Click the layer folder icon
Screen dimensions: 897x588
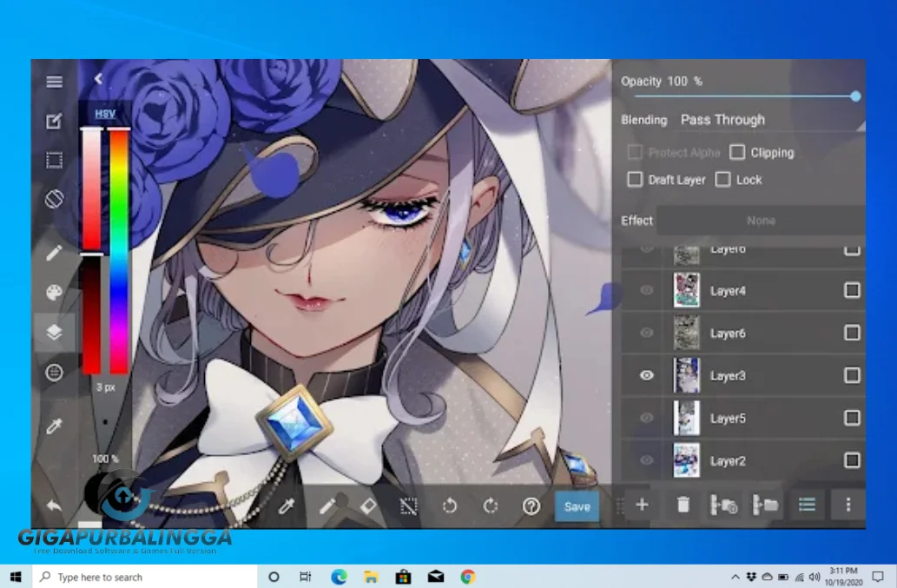pyautogui.click(x=765, y=505)
